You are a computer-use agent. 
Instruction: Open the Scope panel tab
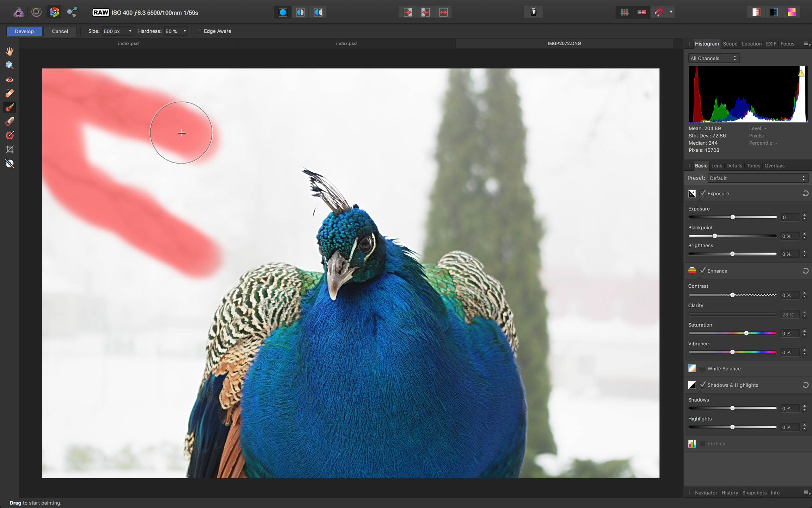tap(730, 44)
